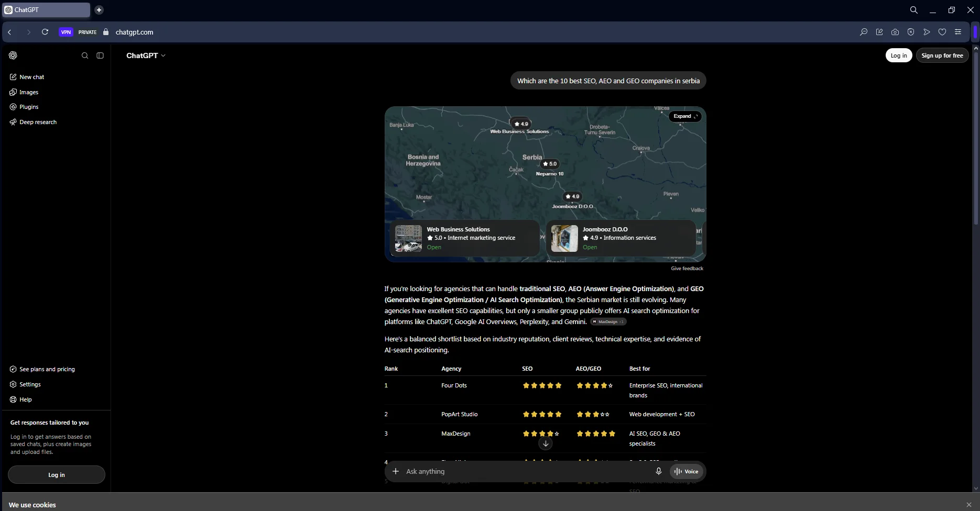Click the site lock icon
980x511 pixels.
106,32
